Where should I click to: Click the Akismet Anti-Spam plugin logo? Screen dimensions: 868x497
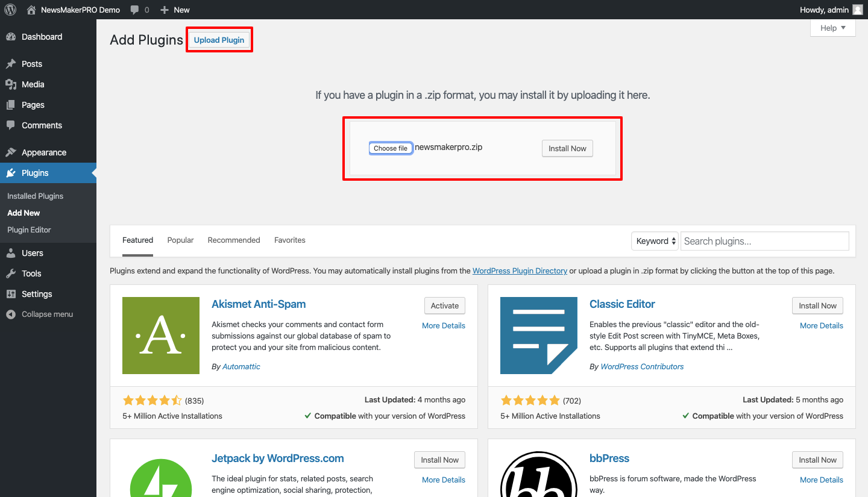[161, 336]
